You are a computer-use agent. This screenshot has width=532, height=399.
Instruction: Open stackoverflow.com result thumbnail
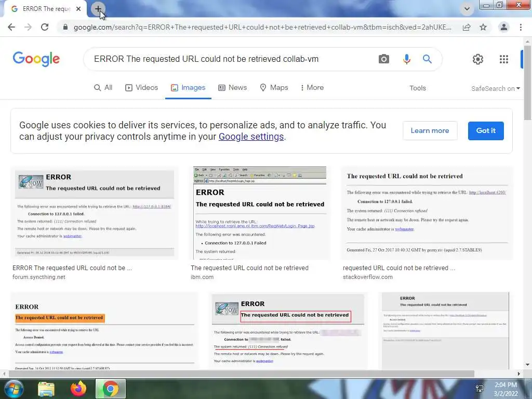click(427, 213)
